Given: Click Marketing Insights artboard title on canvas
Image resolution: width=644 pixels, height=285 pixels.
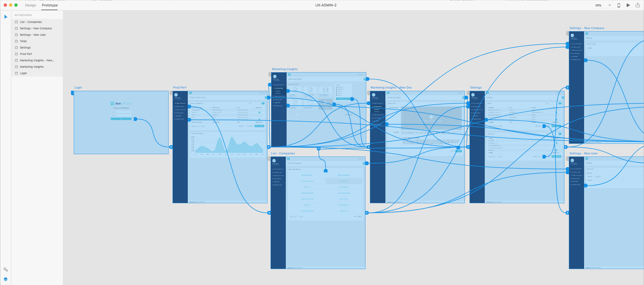Looking at the screenshot, I should point(284,69).
